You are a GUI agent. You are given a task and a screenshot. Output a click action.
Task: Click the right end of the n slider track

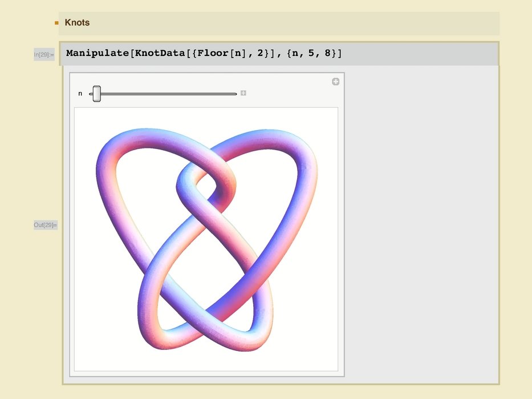coord(234,93)
